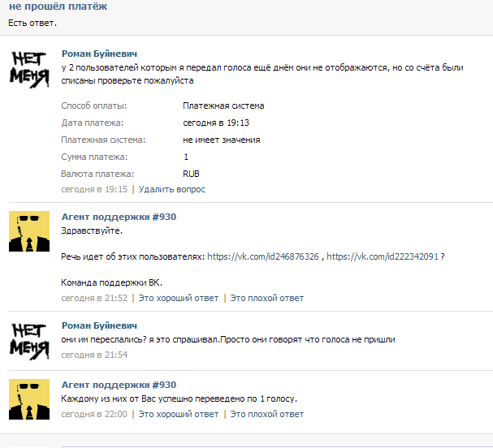Mark 21:52 reply as 'Это хороший ответ'
Image resolution: width=493 pixels, height=448 pixels.
pyautogui.click(x=178, y=298)
